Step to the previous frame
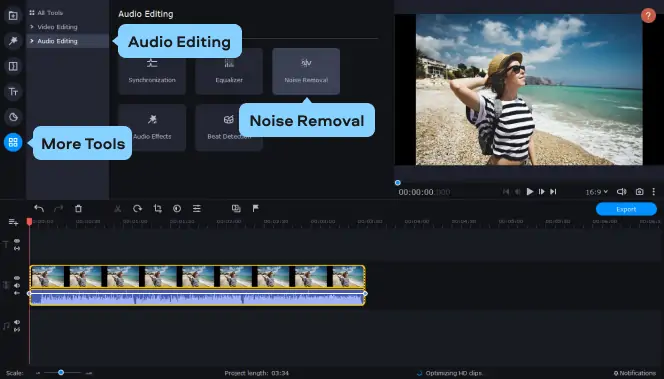This screenshot has height=379, width=664. click(x=517, y=192)
